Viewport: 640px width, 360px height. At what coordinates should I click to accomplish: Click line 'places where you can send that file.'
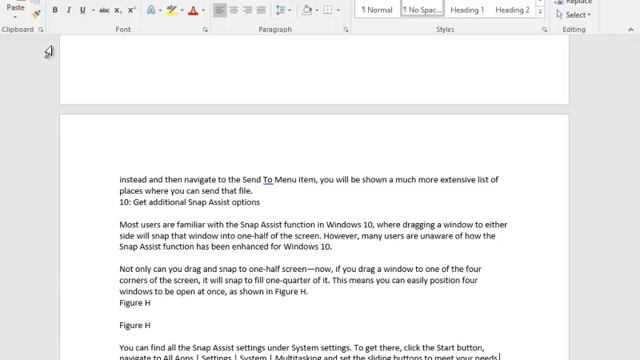point(186,191)
